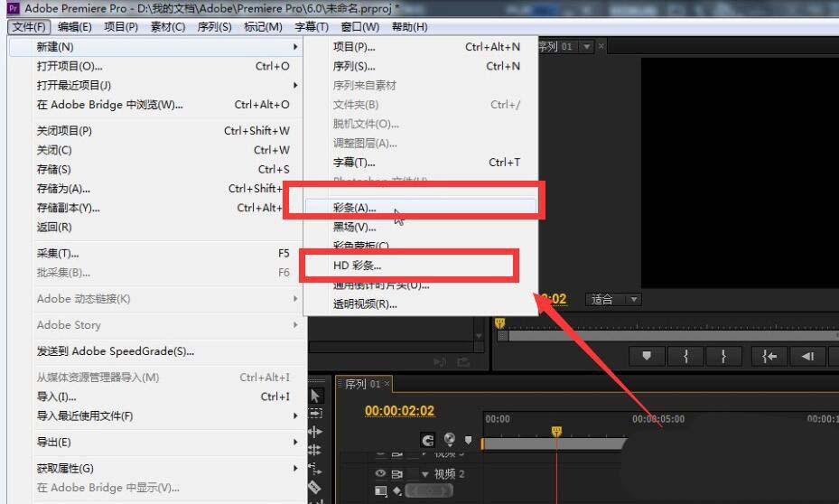Choose 彩条(A)... from the New submenu
The image size is (839, 504).
click(421, 208)
